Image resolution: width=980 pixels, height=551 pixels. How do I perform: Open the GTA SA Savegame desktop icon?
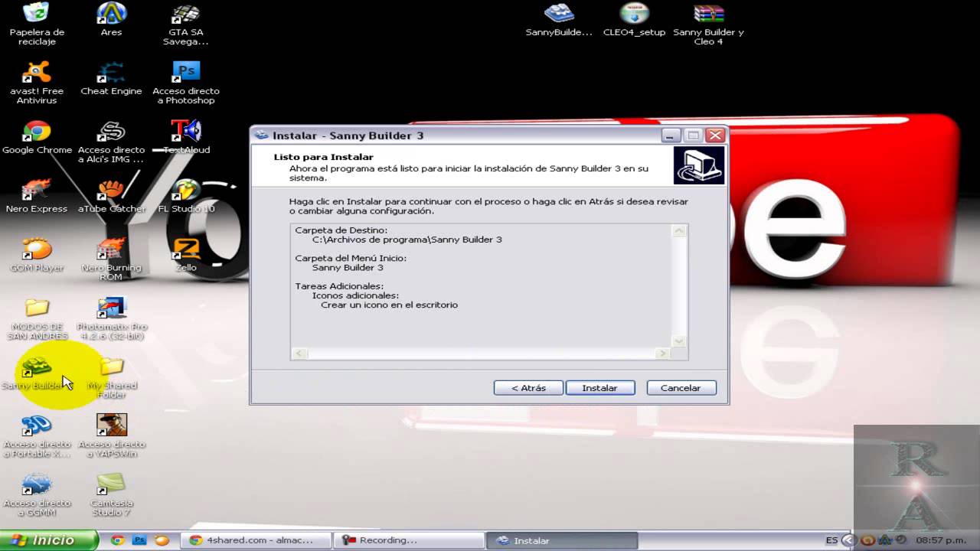[185, 24]
